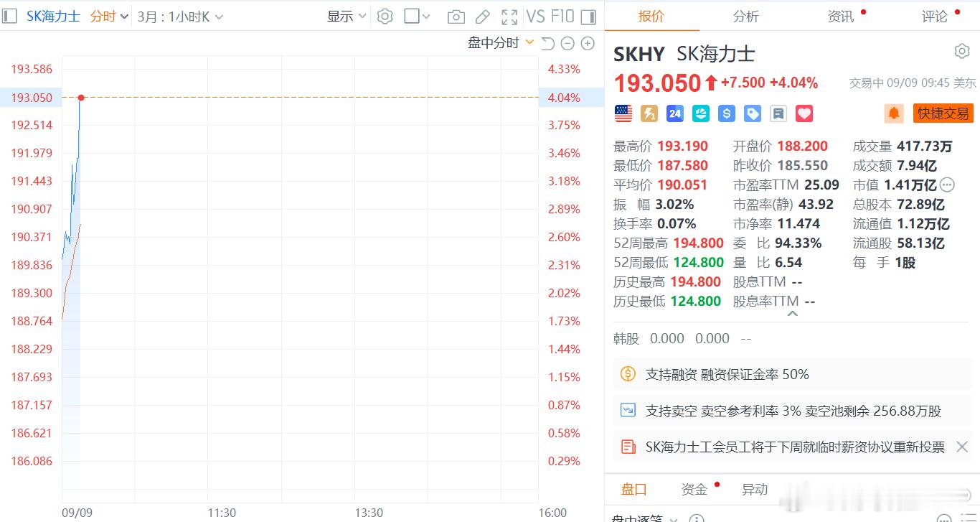This screenshot has width=980, height=522.
Task: Click the teal pie chart badge icon
Action: coord(701,113)
